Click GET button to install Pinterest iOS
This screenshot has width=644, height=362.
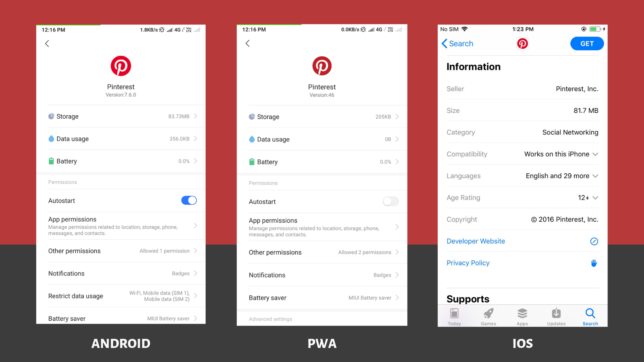coord(587,43)
